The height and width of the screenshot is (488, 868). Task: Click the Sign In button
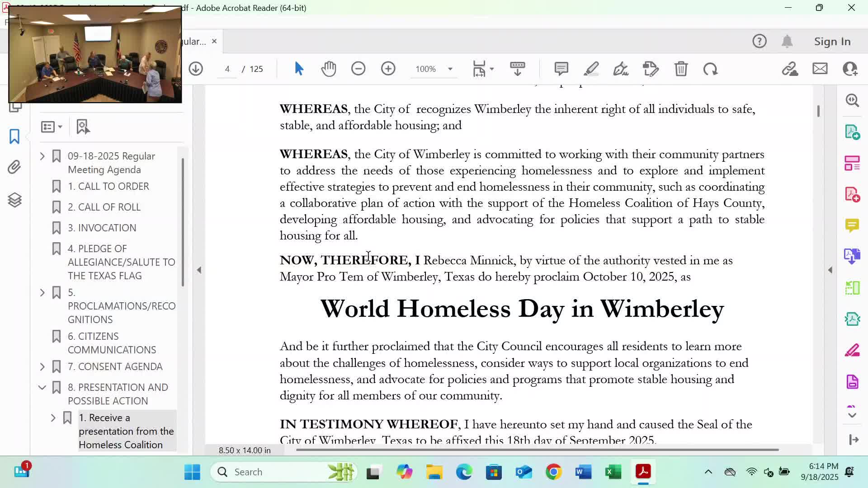(832, 41)
